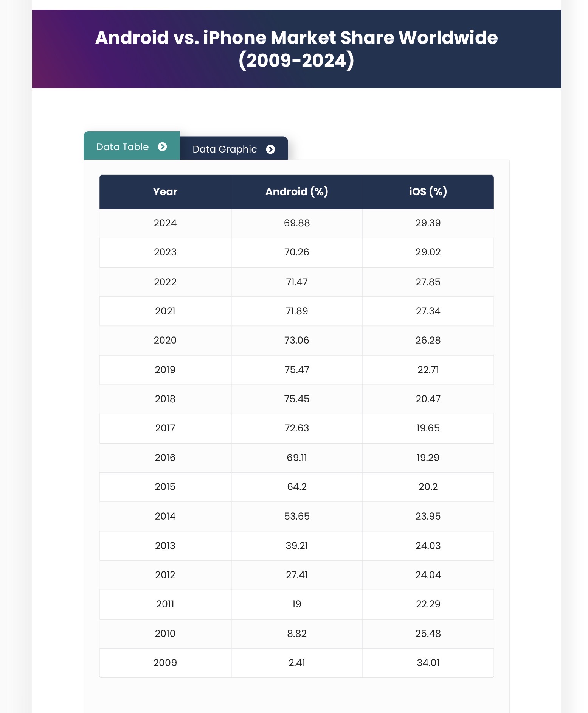Select the 53.65 Android value cell
Image resolution: width=588 pixels, height=713 pixels.
tap(297, 516)
